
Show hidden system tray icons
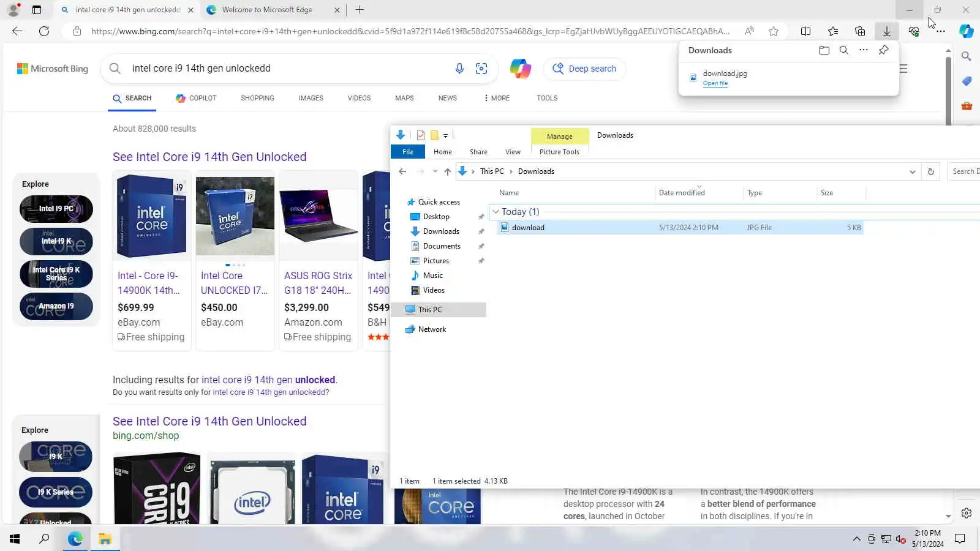[856, 539]
